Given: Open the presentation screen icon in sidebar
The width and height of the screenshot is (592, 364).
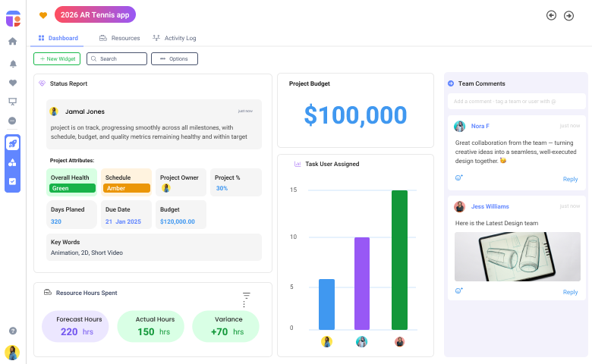Looking at the screenshot, I should pos(12,102).
